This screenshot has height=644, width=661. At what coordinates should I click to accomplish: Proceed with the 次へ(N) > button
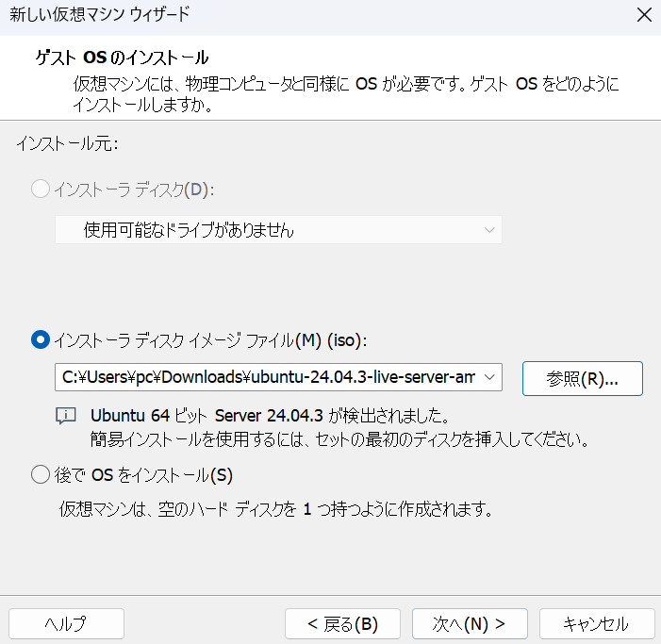469,623
